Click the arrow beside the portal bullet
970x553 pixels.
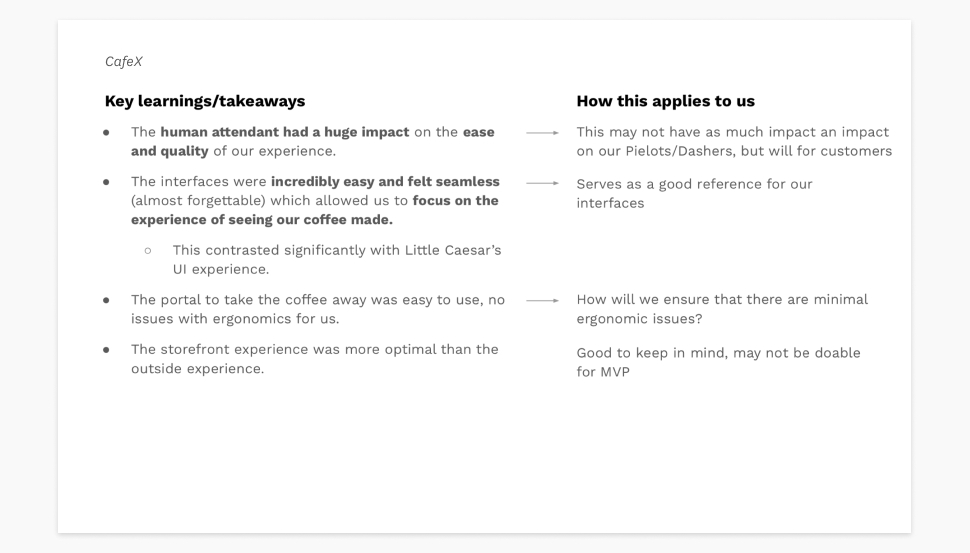point(542,299)
